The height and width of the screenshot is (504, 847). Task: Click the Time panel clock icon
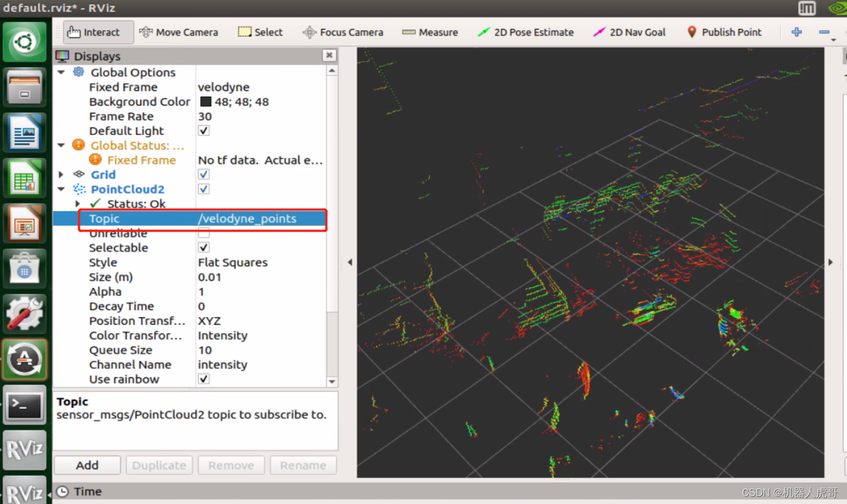tap(63, 491)
